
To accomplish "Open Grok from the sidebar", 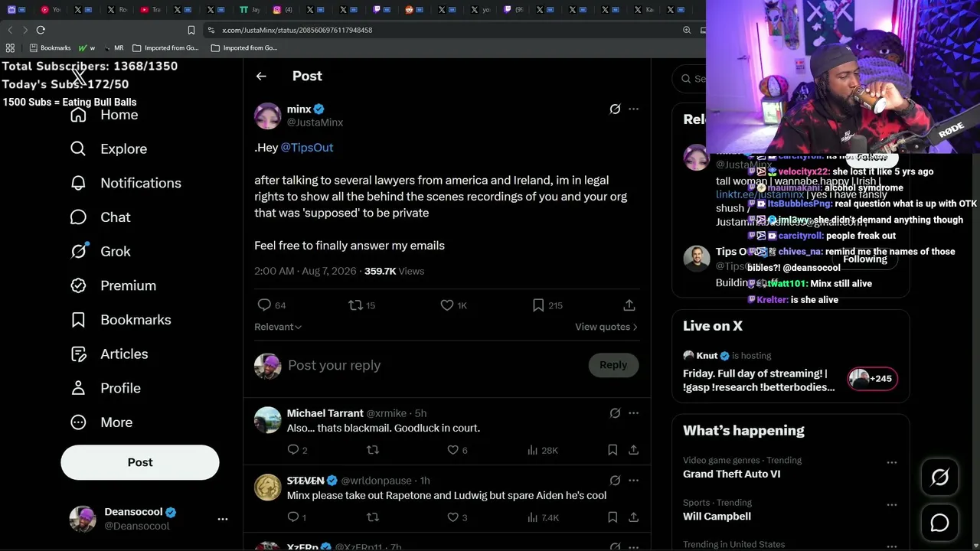I will click(x=100, y=251).
